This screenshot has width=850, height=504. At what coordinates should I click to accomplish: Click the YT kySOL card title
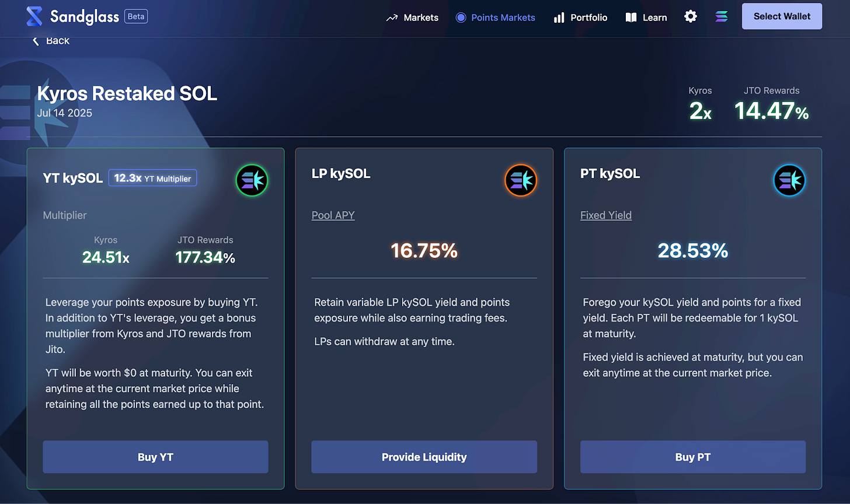pos(73,178)
